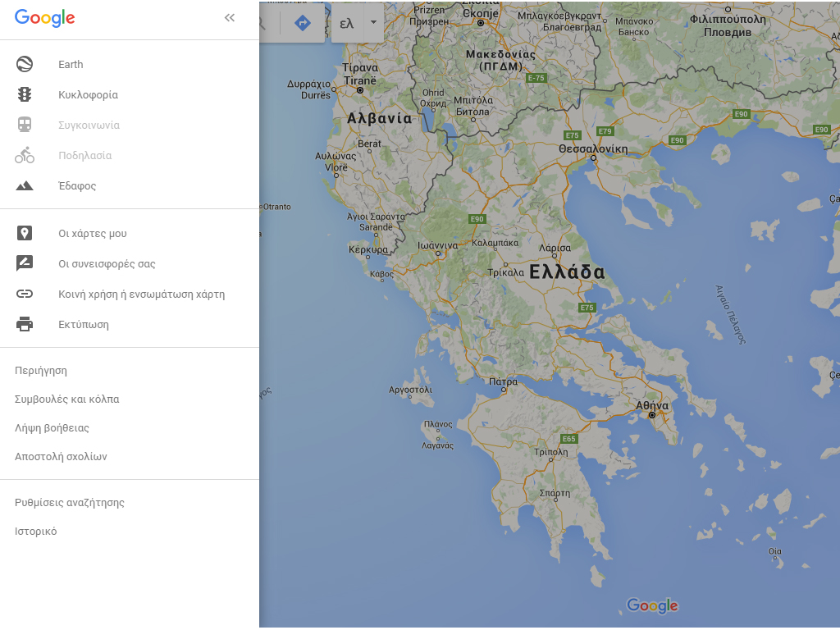Open Αποστολή σχολίων

click(x=61, y=456)
